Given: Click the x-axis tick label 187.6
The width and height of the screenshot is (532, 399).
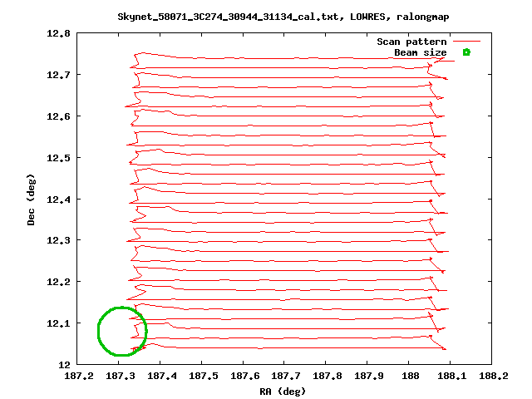Looking at the screenshot, I should pyautogui.click(x=245, y=376).
